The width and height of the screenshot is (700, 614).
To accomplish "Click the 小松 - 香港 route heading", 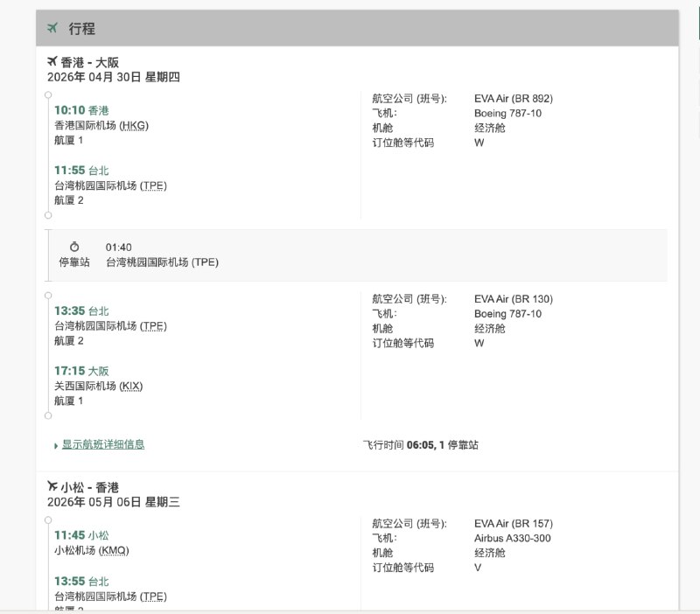I will coord(89,487).
